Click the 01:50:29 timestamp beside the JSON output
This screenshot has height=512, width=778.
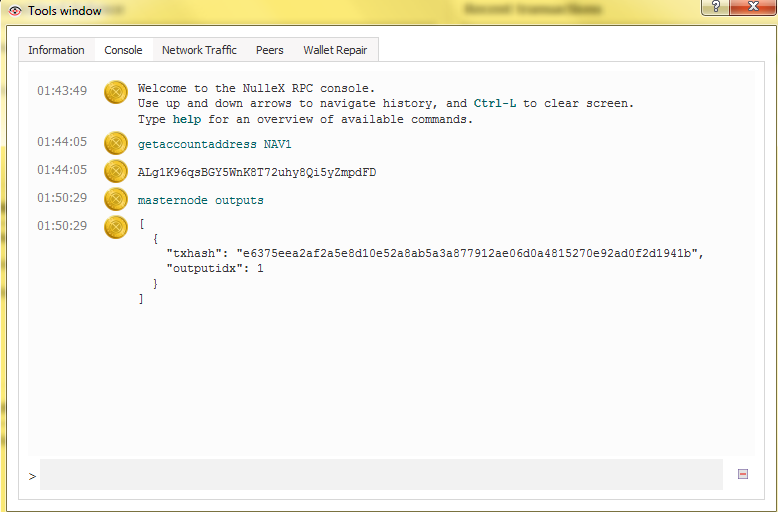[x=62, y=226]
